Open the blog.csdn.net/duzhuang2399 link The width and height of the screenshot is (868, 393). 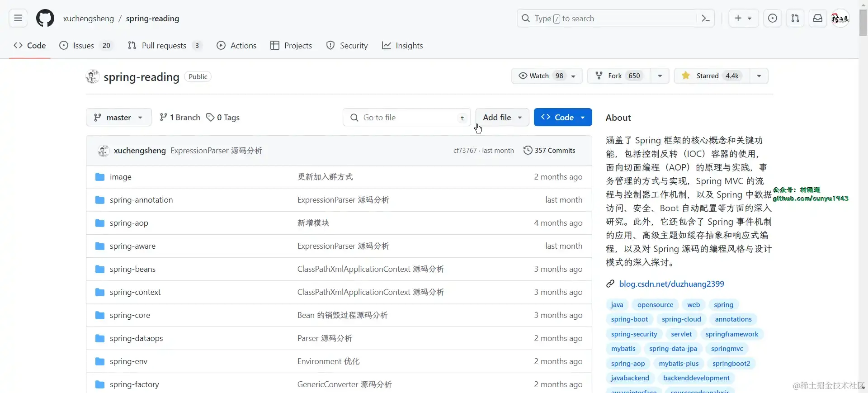(671, 284)
